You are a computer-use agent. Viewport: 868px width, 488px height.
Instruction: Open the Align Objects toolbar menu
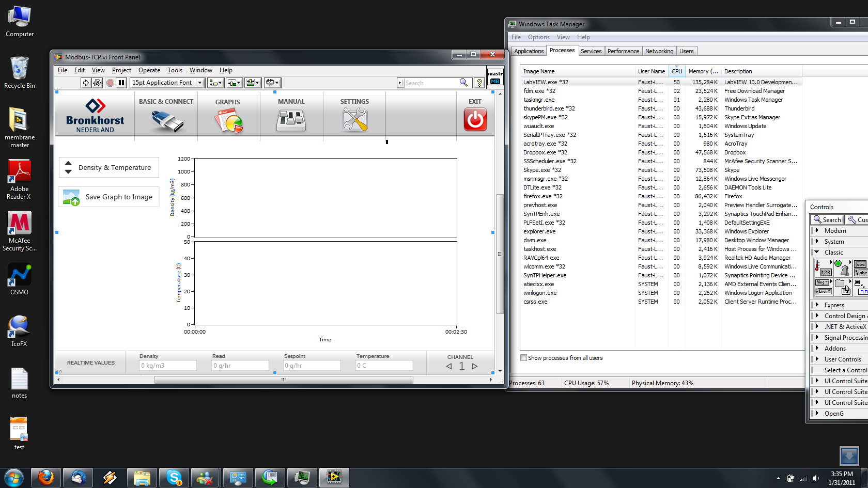click(x=215, y=83)
